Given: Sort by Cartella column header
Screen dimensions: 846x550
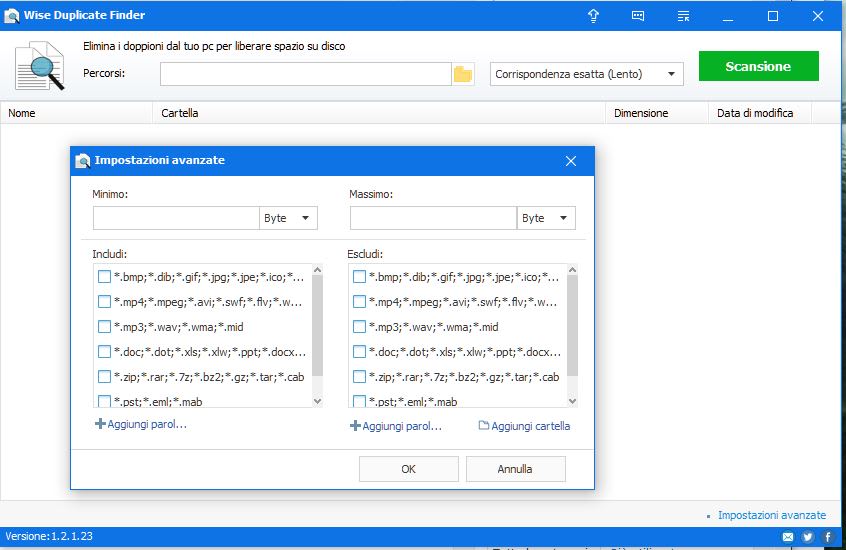Looking at the screenshot, I should tap(379, 113).
